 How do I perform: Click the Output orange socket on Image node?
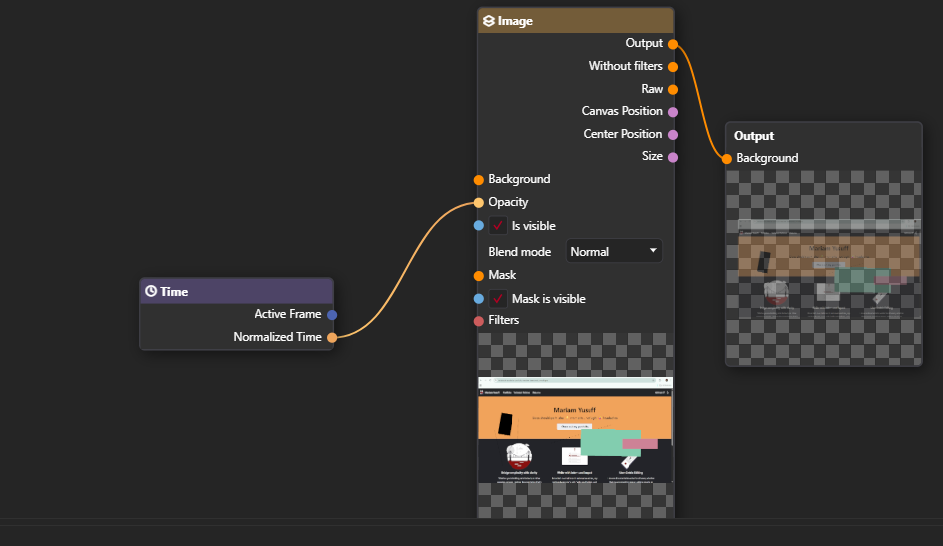point(673,44)
